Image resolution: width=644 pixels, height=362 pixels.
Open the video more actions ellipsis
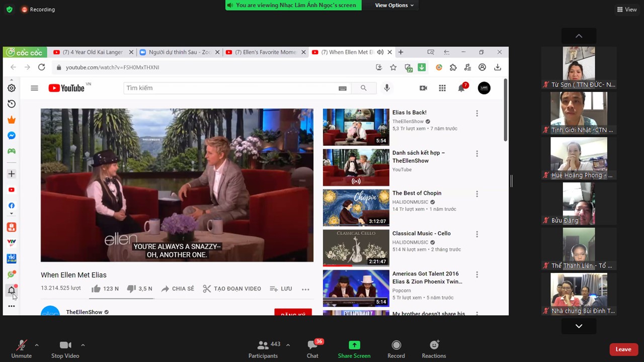pyautogui.click(x=305, y=289)
